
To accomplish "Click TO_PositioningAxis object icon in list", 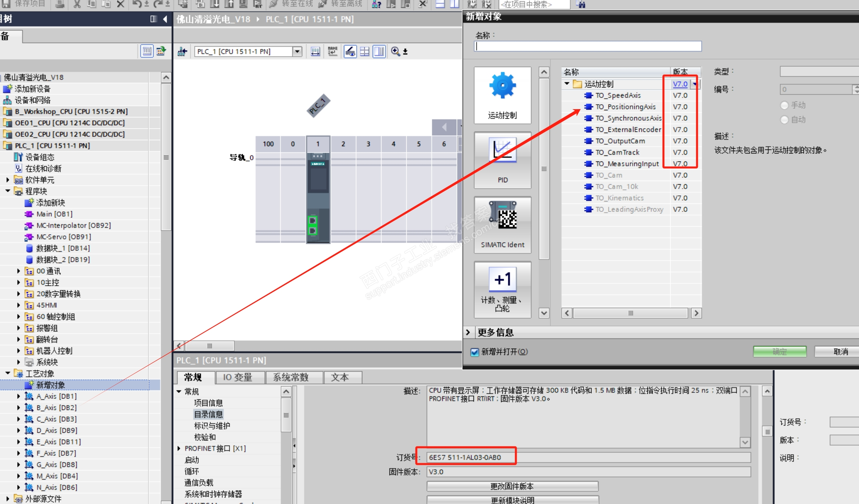I will (588, 107).
